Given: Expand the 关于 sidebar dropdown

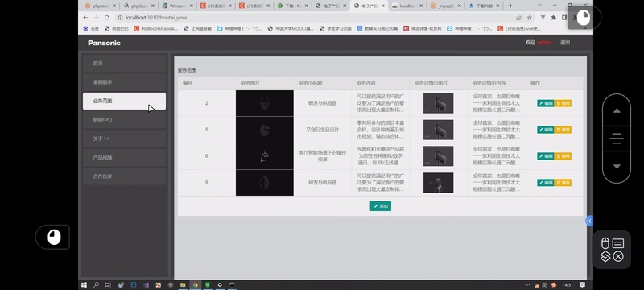Looking at the screenshot, I should (125, 139).
